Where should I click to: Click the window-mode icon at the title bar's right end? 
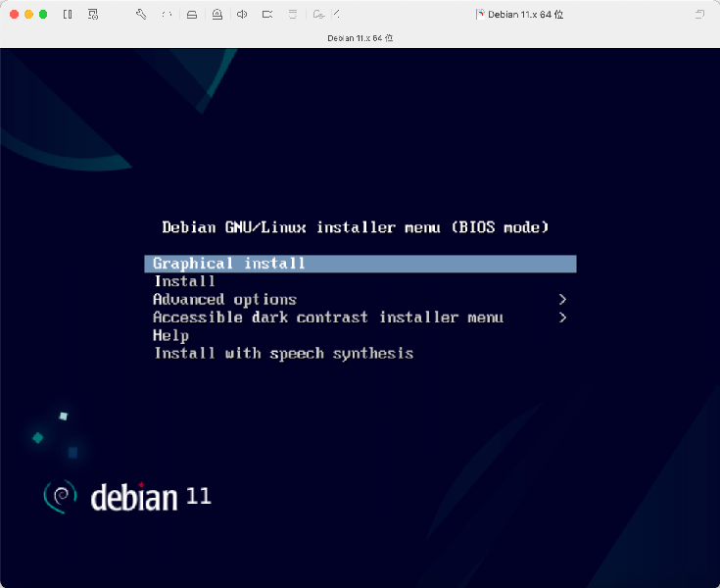click(699, 15)
